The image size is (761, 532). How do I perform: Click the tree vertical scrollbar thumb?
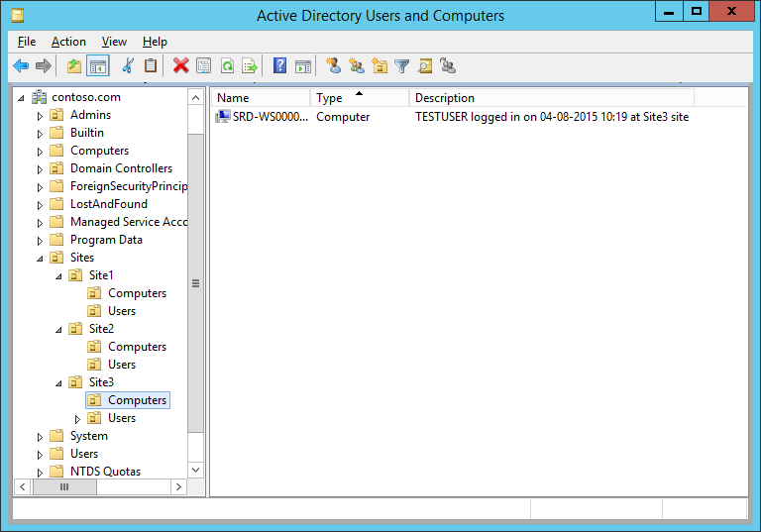tap(195, 283)
